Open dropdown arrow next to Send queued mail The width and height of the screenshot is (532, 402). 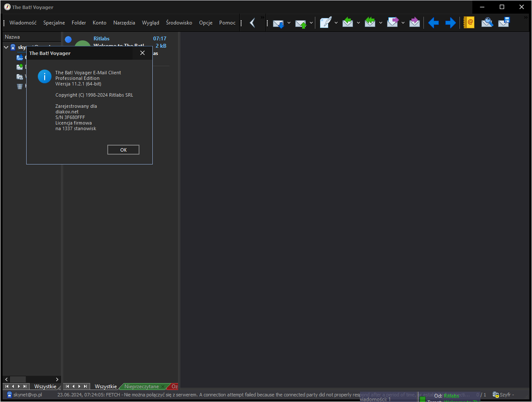click(x=311, y=23)
